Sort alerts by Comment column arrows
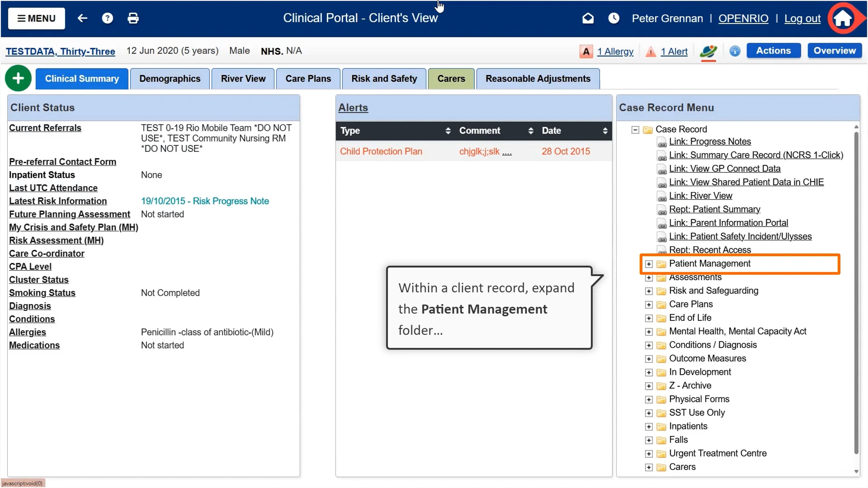868x488 pixels. pos(531,131)
